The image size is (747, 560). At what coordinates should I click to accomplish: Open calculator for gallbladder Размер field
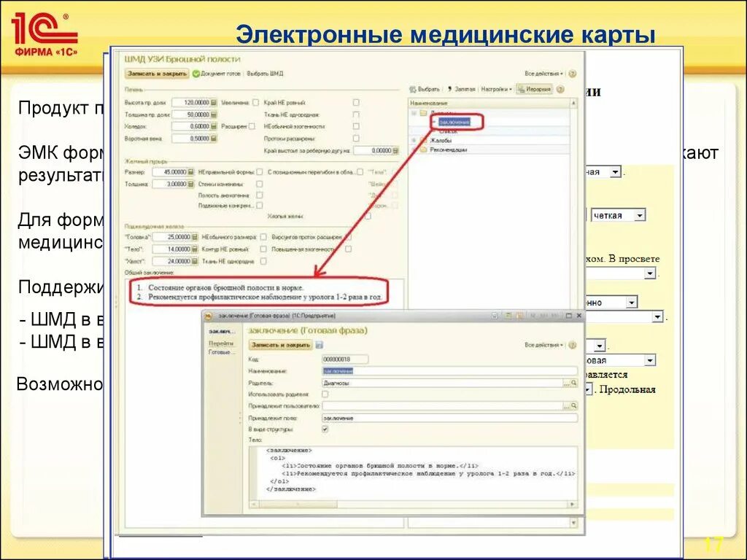pos(190,172)
